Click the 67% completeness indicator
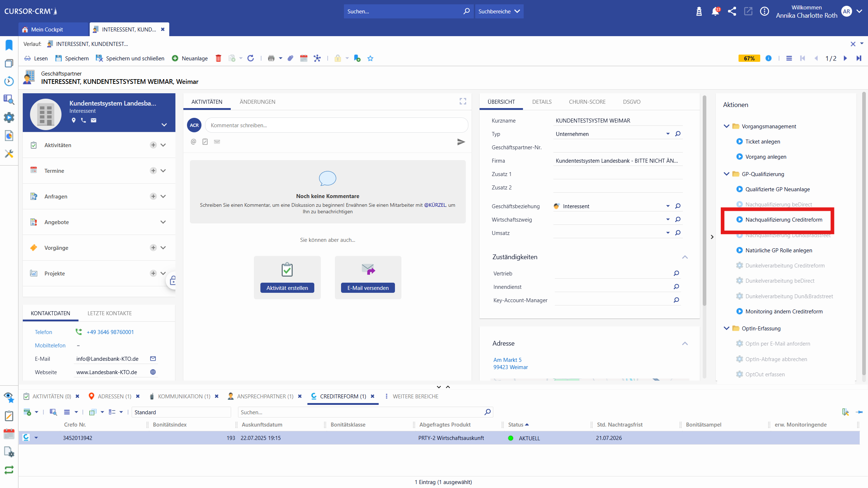This screenshot has width=868, height=488. [749, 58]
